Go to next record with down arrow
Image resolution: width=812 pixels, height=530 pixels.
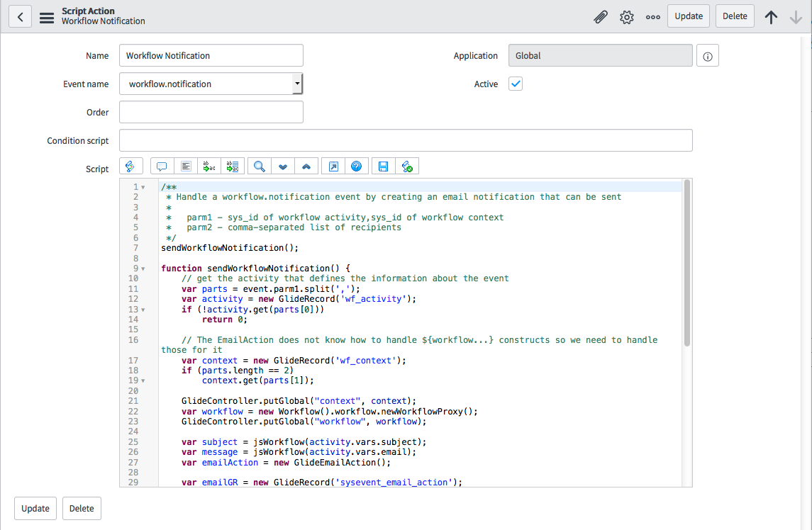tap(796, 17)
